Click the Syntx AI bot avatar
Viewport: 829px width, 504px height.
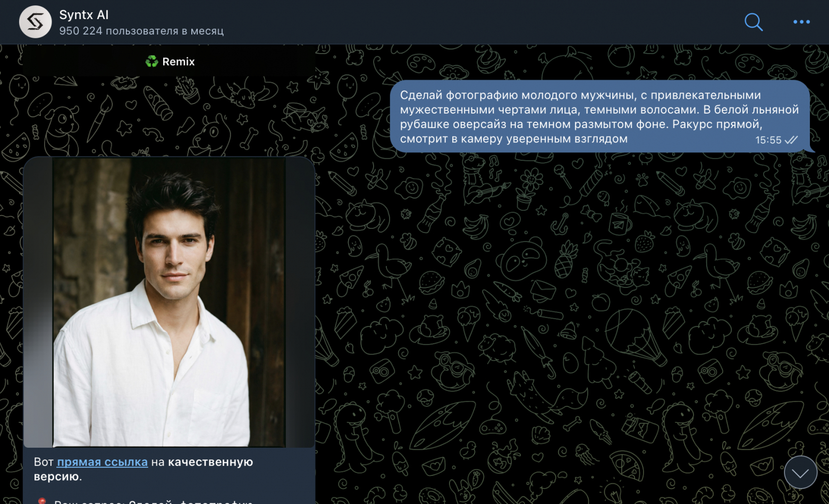35,22
